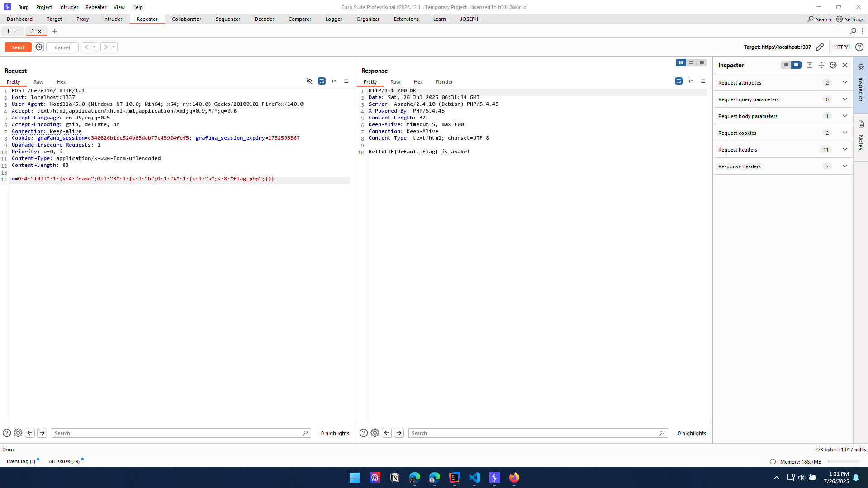Expand the Request cookies section

tap(844, 133)
